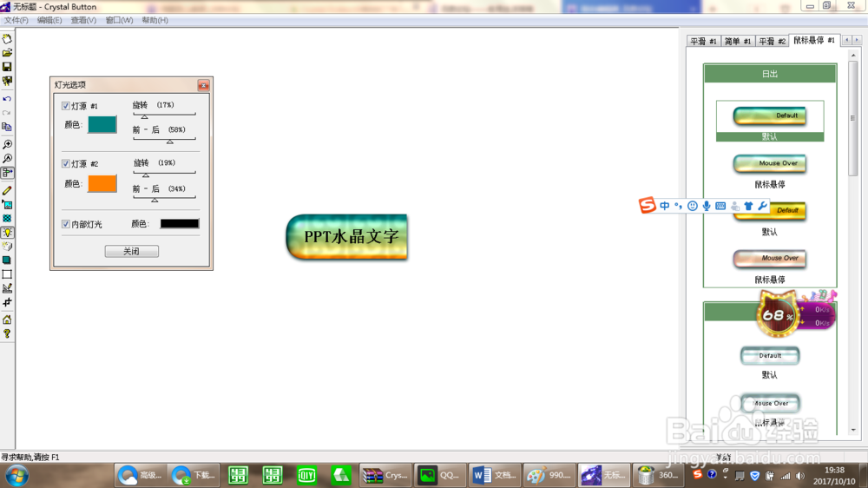Click the 日出 template group header
The height and width of the screenshot is (488, 868).
(x=770, y=74)
